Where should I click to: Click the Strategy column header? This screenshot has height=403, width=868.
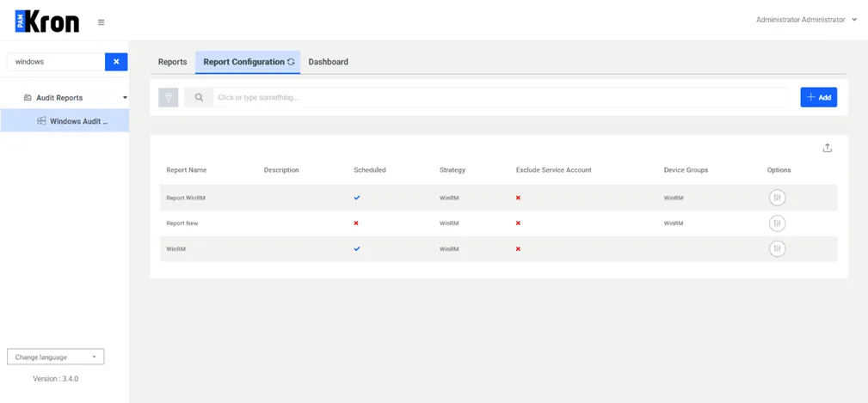click(452, 170)
